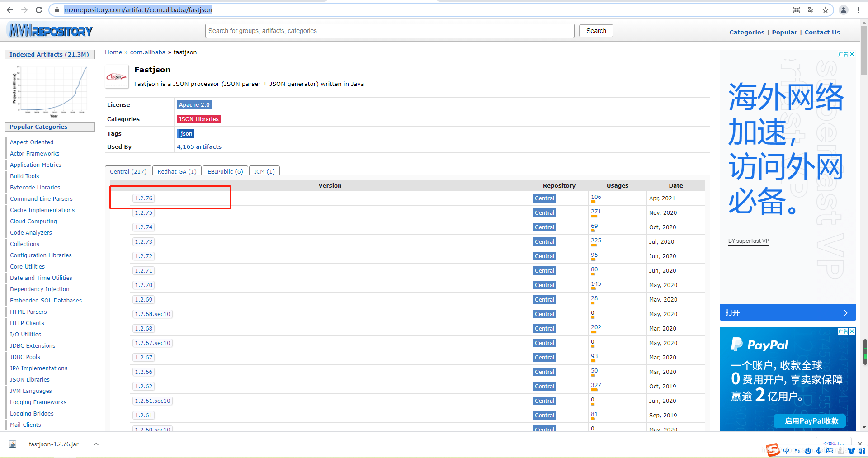The image size is (868, 458).
Task: Open version 1.2.75 link
Action: pos(143,212)
